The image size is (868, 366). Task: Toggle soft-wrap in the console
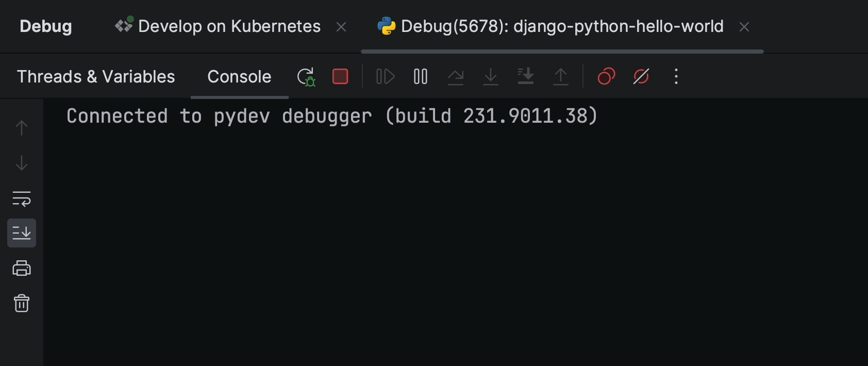coord(22,198)
